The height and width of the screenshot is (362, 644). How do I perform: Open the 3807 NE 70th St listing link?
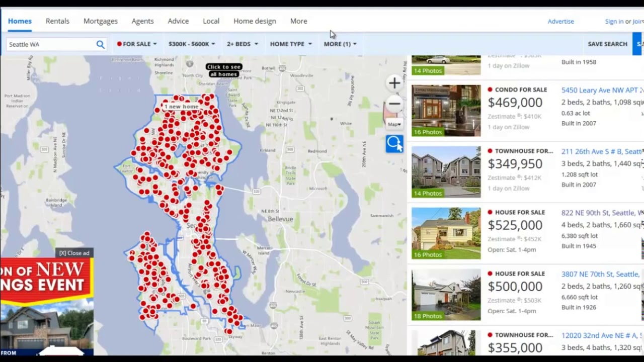(600, 275)
